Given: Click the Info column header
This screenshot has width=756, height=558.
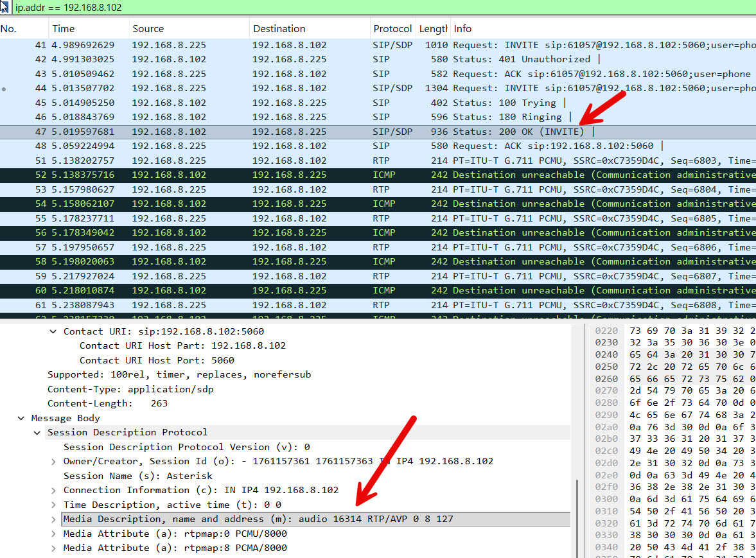Looking at the screenshot, I should pyautogui.click(x=462, y=29).
